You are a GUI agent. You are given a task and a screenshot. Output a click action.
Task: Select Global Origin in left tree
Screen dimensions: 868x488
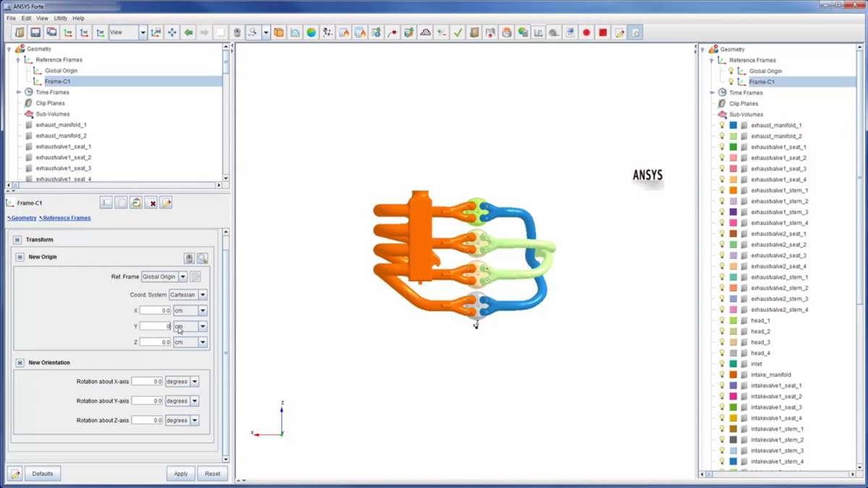pos(61,71)
